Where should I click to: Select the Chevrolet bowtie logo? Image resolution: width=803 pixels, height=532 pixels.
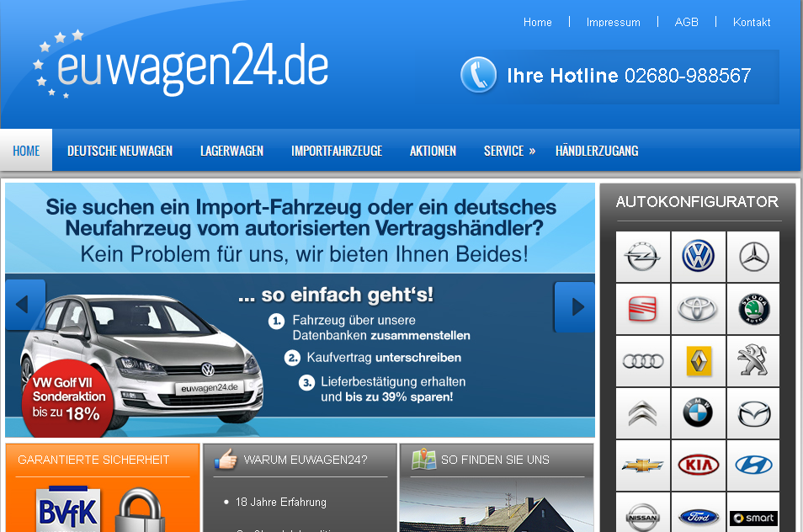643,465
